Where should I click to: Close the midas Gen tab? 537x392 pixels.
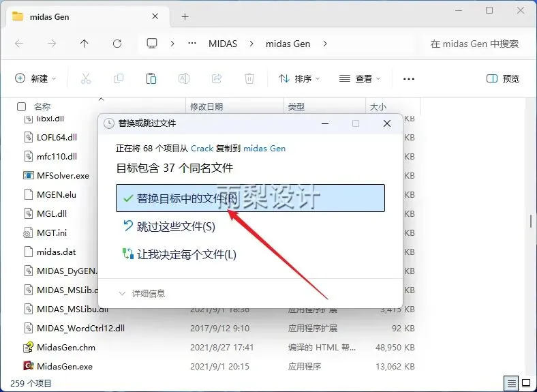(155, 16)
